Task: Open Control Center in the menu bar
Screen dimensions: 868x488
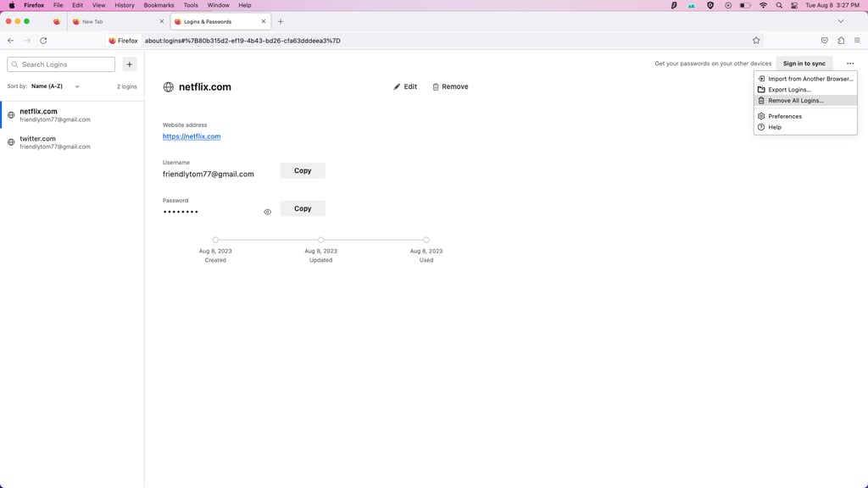Action: tap(794, 5)
